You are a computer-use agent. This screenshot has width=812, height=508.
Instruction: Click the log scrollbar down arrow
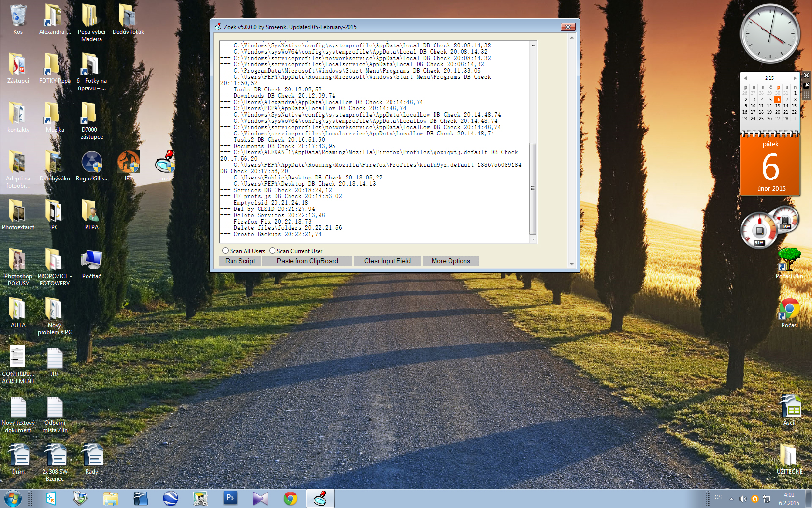point(533,239)
